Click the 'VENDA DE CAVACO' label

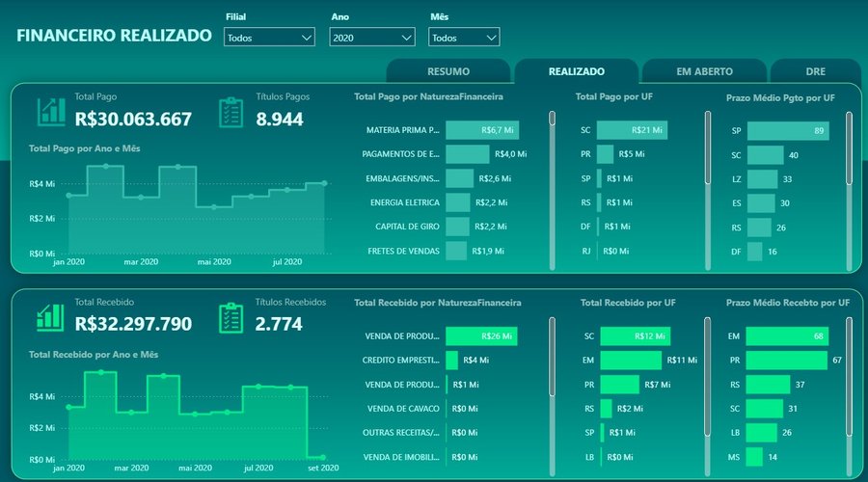tap(403, 409)
